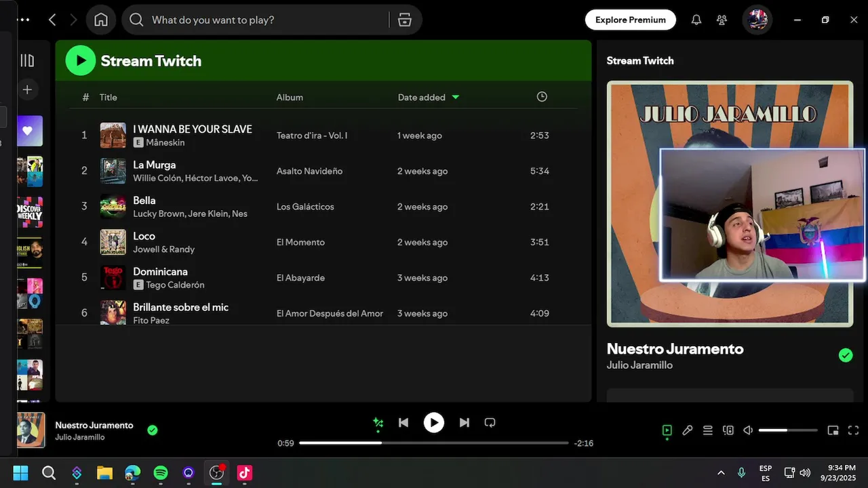Click the microphone tray icon
Screen dimensions: 868x488
[741, 472]
